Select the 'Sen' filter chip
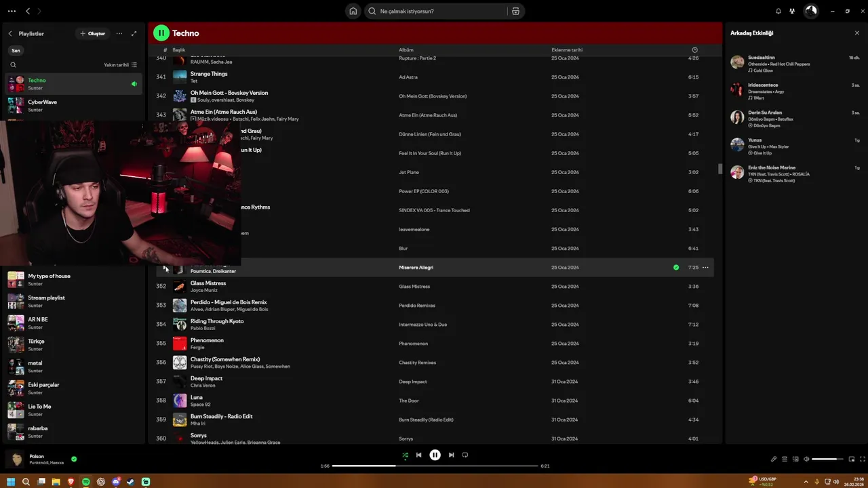Viewport: 868px width, 488px height. coord(16,50)
